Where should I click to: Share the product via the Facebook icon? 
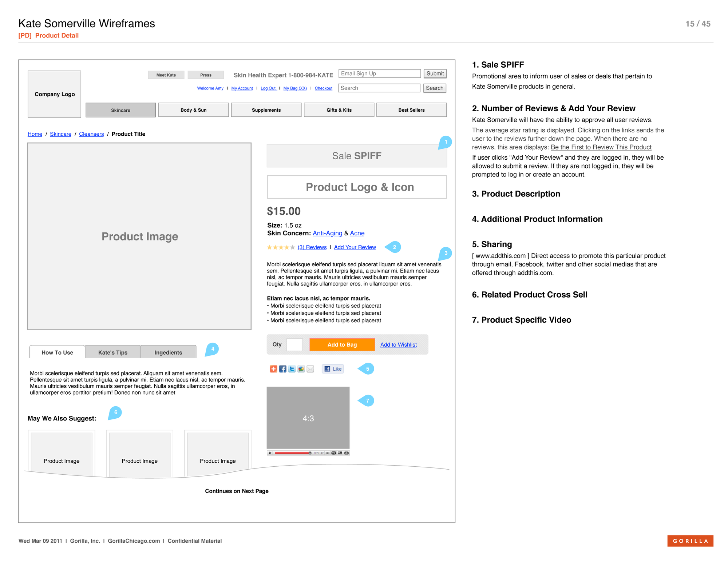click(283, 369)
